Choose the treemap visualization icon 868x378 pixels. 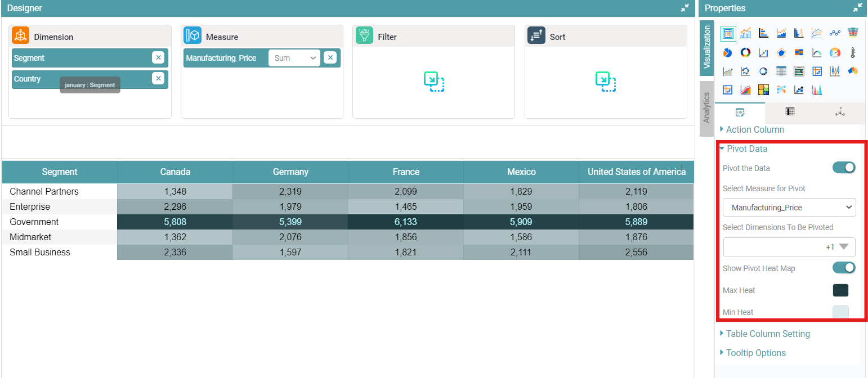(763, 90)
